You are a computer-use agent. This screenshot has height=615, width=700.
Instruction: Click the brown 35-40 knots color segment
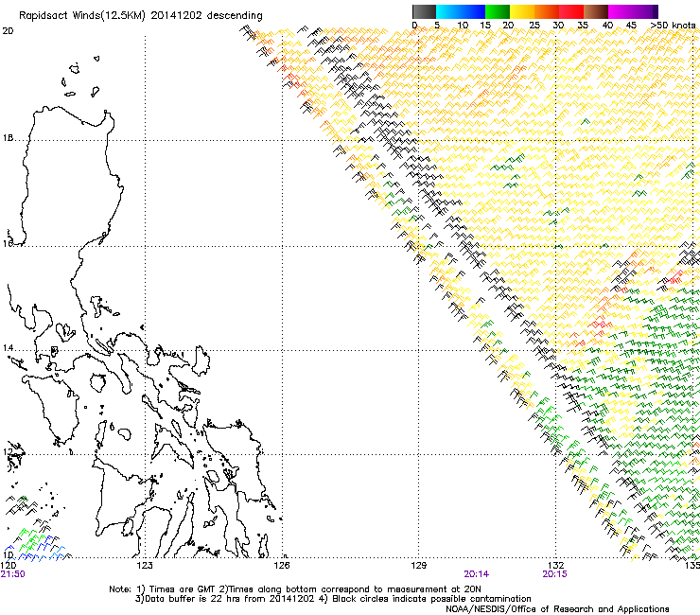[x=596, y=11]
